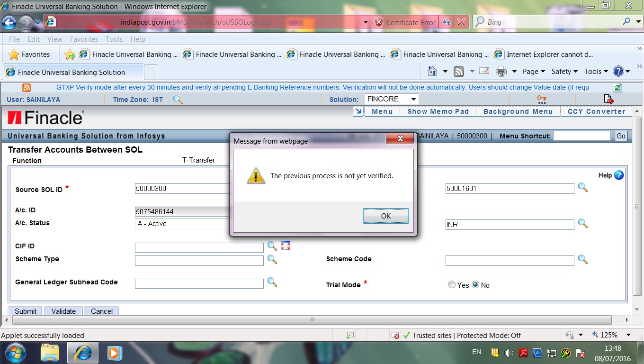
Task: Click the CIF ID list expand icon
Action: coord(285,245)
